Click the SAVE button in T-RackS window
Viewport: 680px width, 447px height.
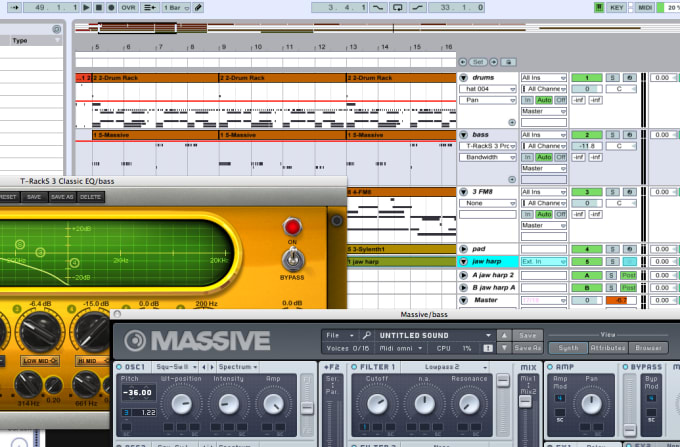tap(34, 197)
